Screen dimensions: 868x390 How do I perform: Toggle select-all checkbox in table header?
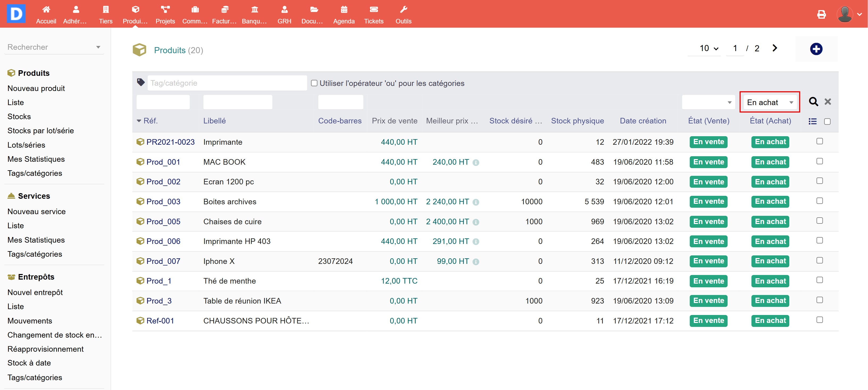(x=827, y=121)
